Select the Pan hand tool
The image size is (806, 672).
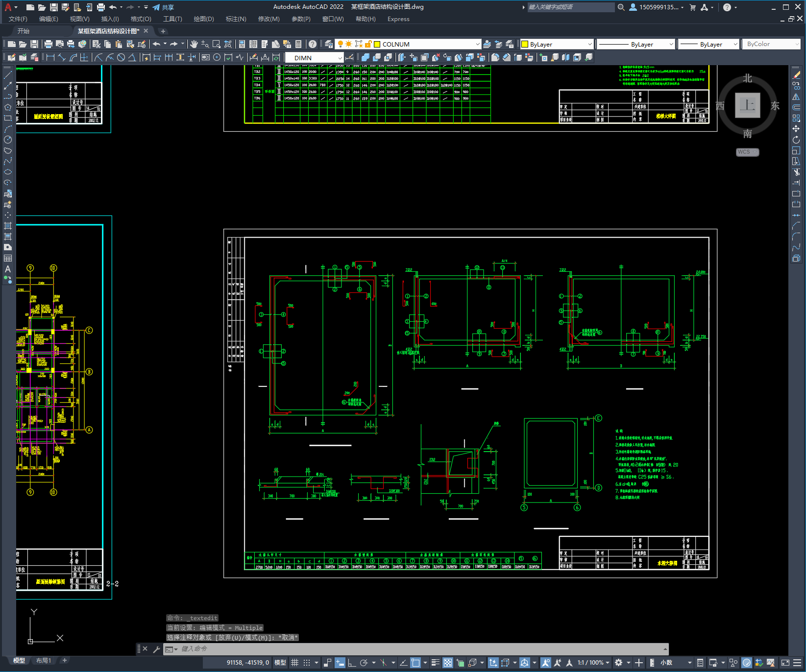(x=194, y=44)
